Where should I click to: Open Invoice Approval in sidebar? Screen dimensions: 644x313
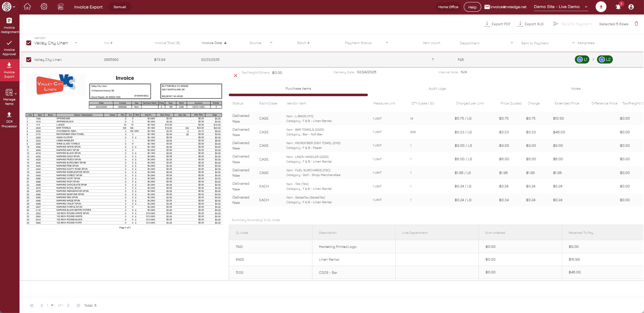pos(9,48)
